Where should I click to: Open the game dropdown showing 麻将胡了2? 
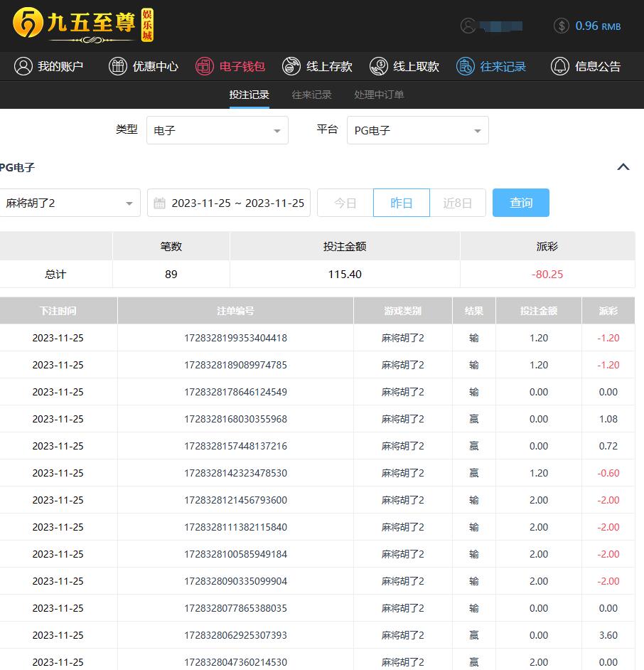(69, 203)
